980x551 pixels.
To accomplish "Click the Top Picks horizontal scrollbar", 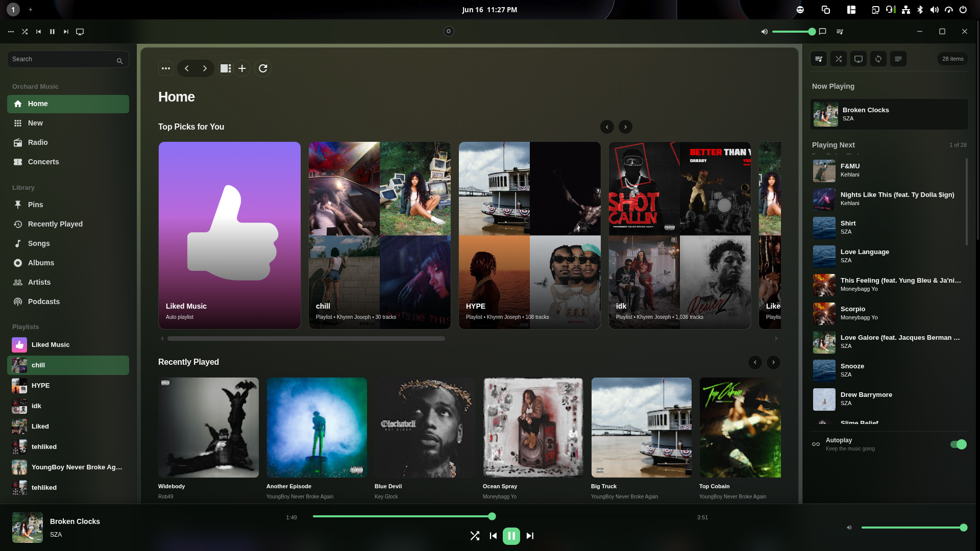I will pyautogui.click(x=306, y=338).
